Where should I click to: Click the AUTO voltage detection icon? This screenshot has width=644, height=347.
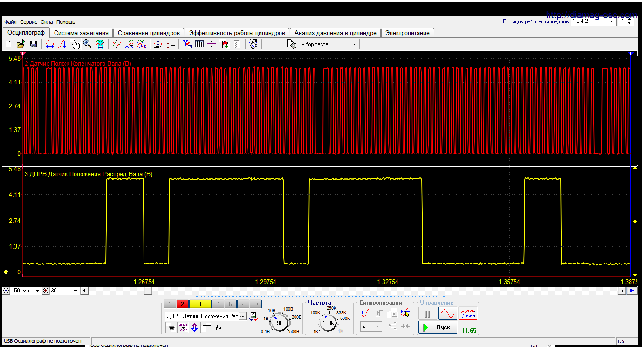[253, 44]
